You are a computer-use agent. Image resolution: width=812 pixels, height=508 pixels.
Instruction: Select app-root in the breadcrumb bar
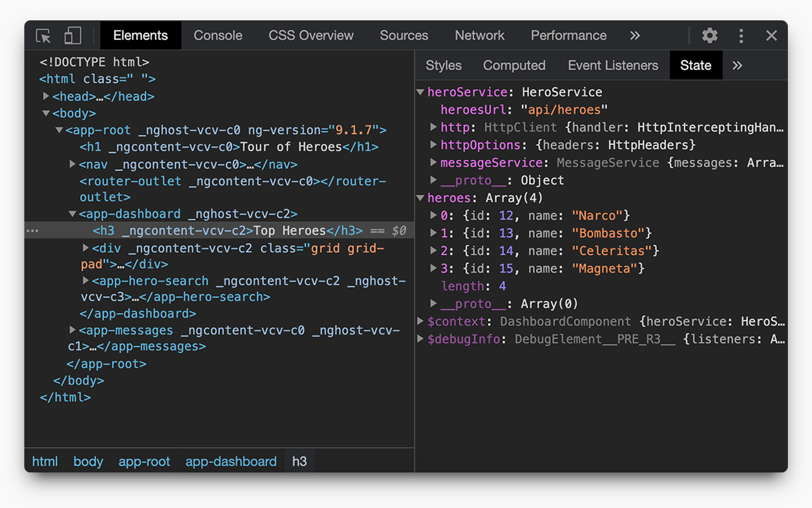[x=145, y=461]
